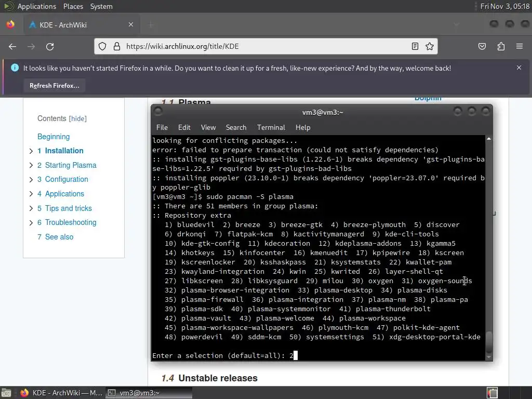
Task: Click the Show Desktop icon in bottom panel
Action: coord(6,393)
